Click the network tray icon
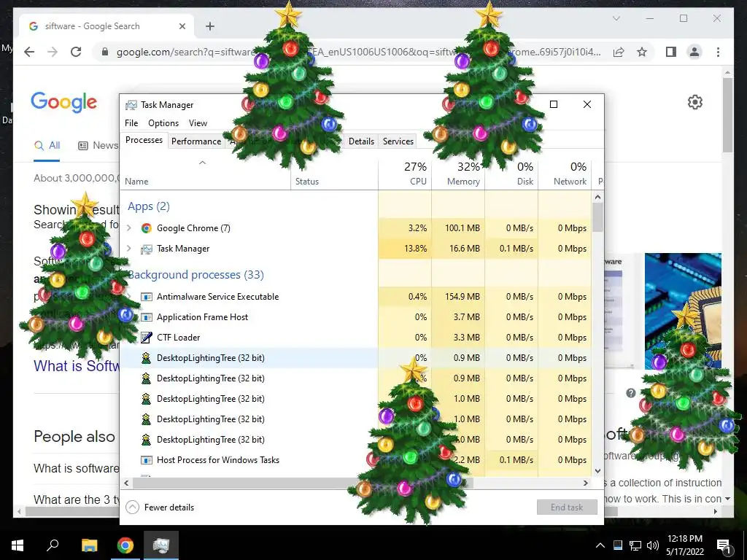This screenshot has width=747, height=560. click(x=635, y=545)
